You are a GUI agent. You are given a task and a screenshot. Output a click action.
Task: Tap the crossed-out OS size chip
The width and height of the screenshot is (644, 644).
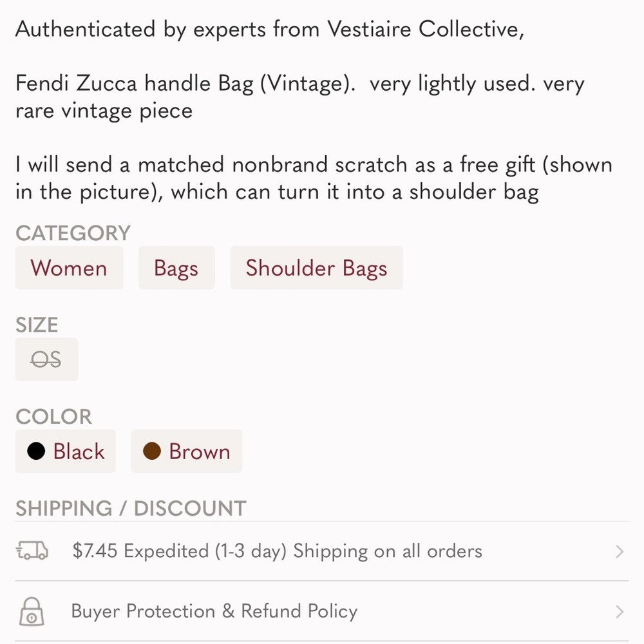pos(46,359)
